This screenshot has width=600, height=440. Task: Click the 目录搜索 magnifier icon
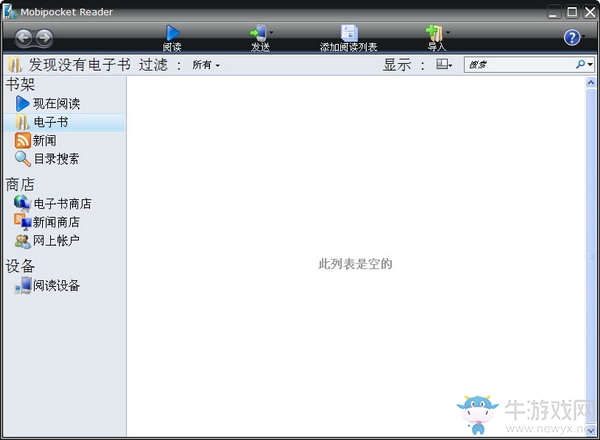(23, 159)
